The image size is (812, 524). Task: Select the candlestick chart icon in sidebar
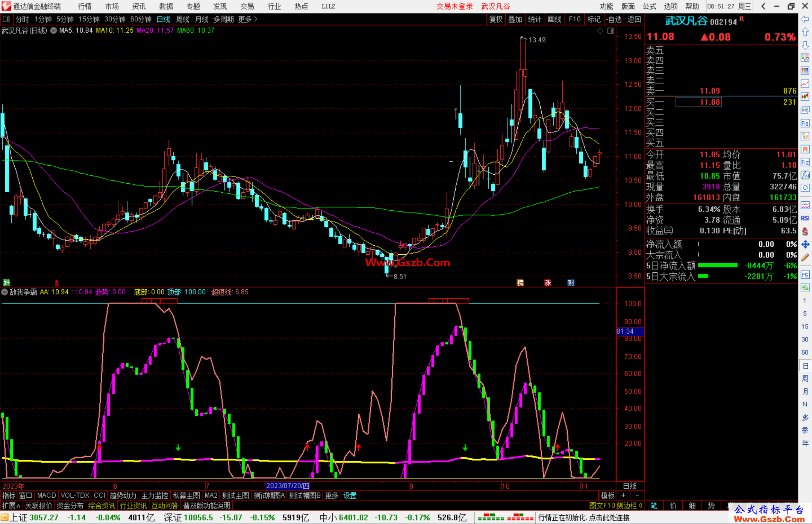[805, 97]
